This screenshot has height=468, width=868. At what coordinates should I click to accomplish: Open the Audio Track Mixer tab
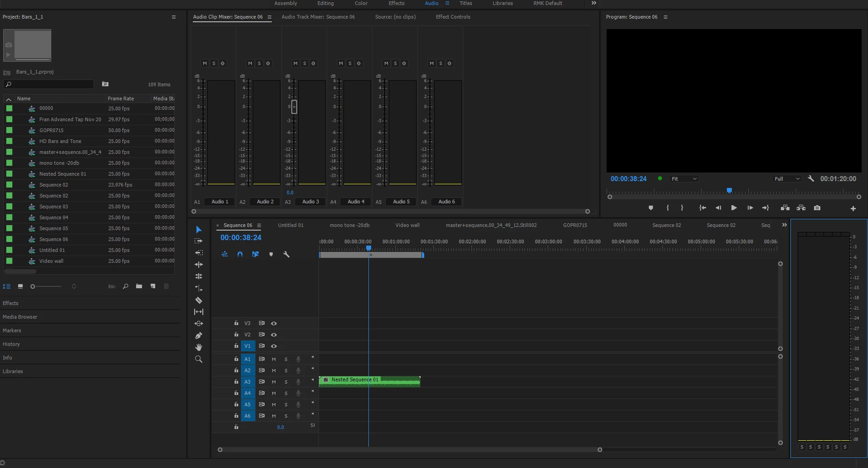318,17
